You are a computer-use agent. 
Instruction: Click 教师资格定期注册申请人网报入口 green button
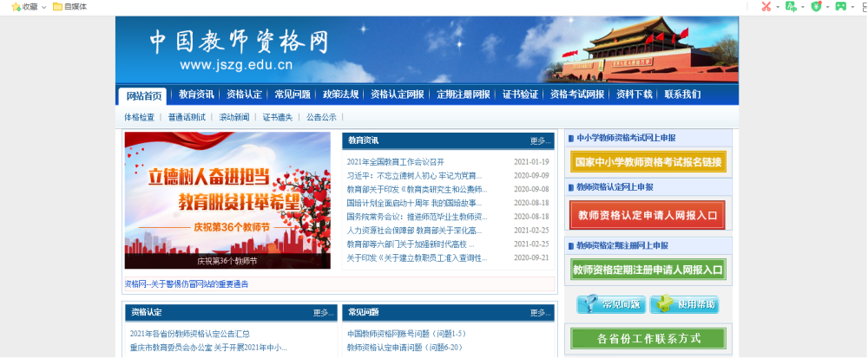(x=648, y=270)
